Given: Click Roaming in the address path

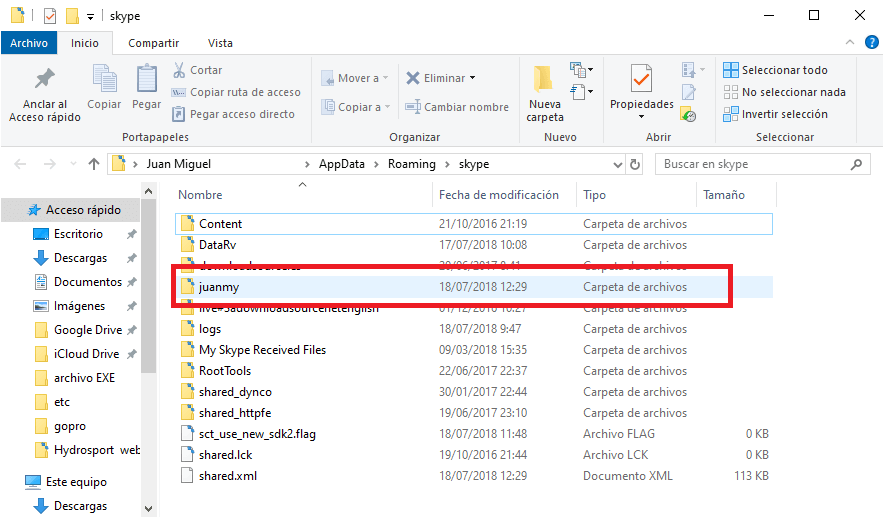Looking at the screenshot, I should click(x=412, y=164).
